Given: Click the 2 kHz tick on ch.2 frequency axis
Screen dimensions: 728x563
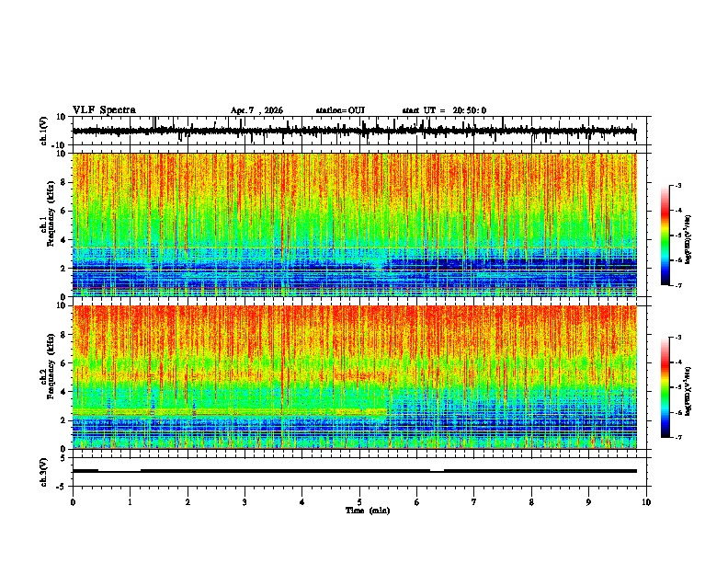Looking at the screenshot, I should [63, 420].
